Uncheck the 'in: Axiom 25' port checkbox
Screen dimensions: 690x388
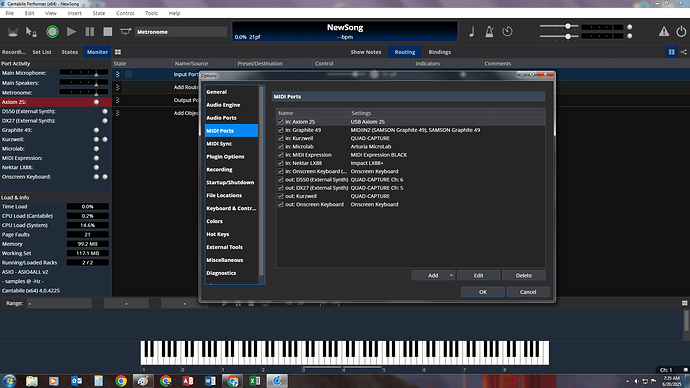[x=281, y=122]
